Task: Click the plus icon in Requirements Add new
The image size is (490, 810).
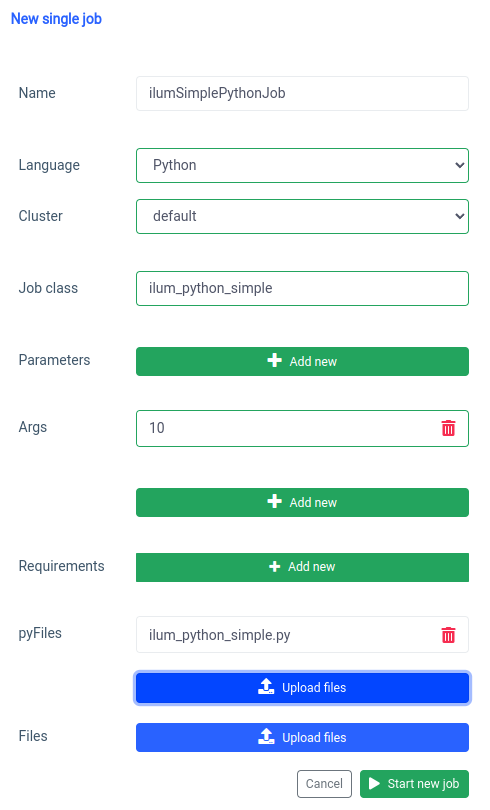Action: pyautogui.click(x=275, y=567)
